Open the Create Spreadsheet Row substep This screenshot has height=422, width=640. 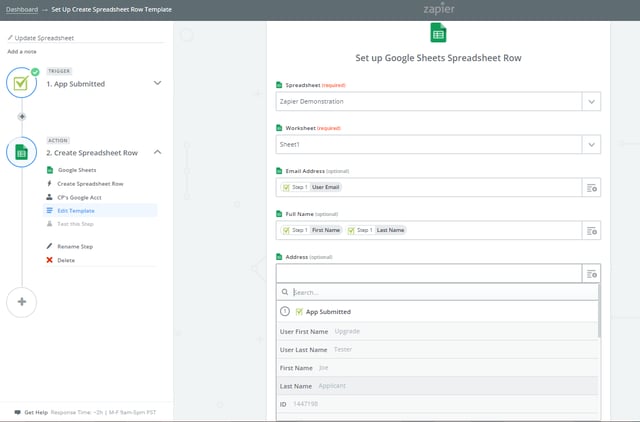coord(90,184)
